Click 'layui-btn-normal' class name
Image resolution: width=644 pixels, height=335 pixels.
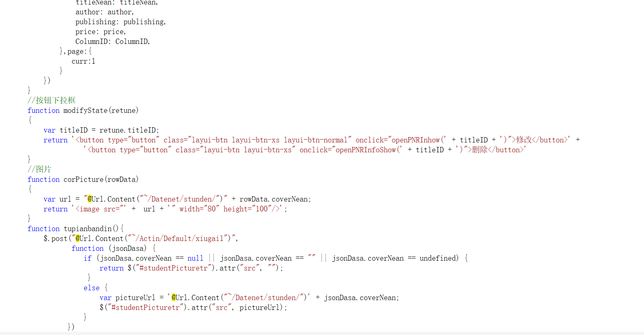[316, 140]
